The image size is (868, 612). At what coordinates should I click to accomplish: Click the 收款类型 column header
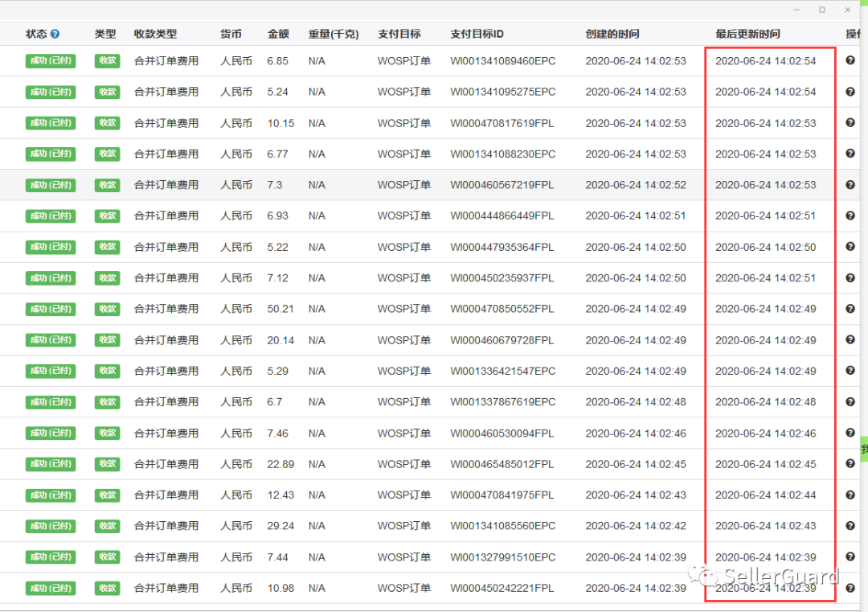[x=156, y=34]
